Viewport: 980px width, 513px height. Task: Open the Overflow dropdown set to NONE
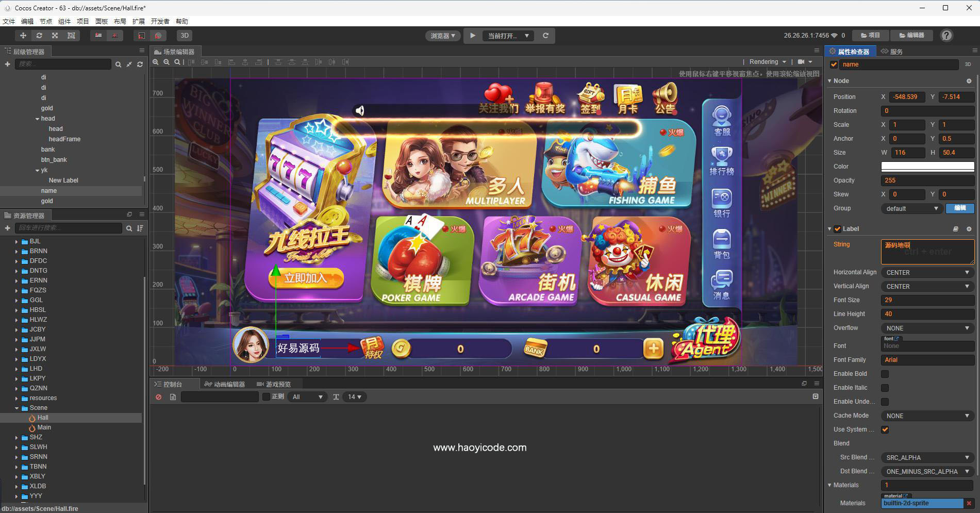tap(927, 328)
